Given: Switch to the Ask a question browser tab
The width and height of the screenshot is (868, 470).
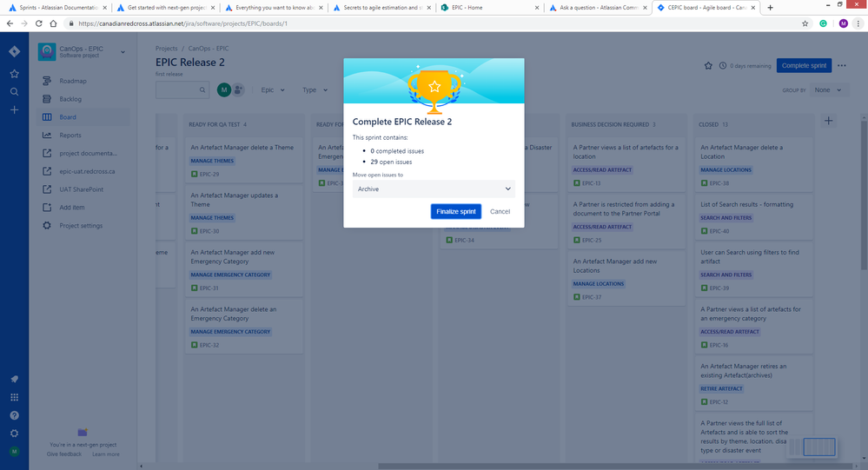Looking at the screenshot, I should click(x=597, y=8).
